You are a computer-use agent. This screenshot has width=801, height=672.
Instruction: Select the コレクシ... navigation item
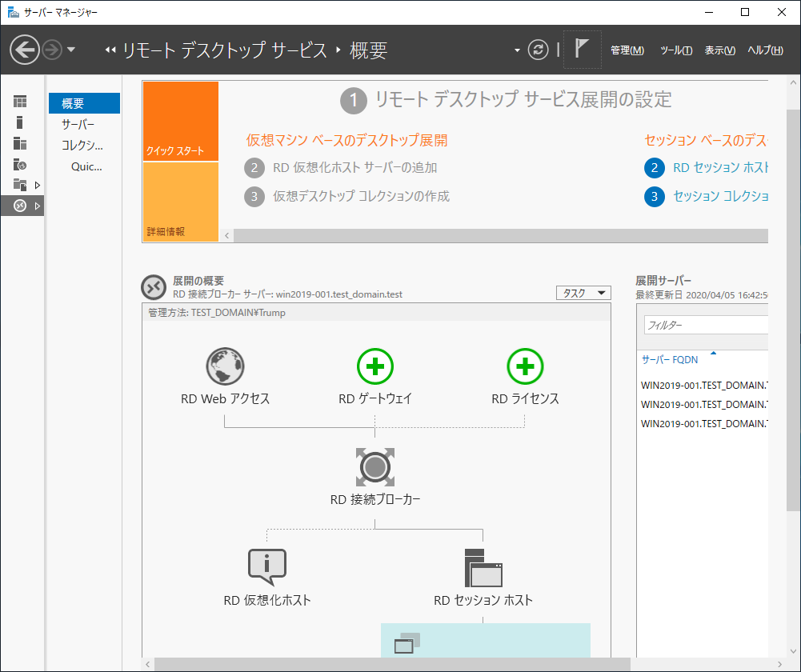click(84, 145)
